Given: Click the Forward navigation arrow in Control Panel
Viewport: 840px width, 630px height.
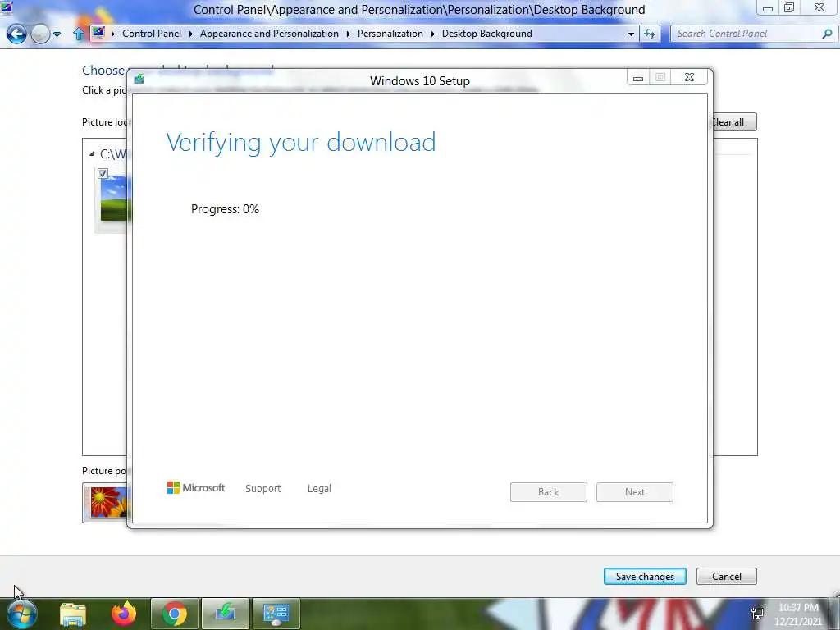Looking at the screenshot, I should tap(40, 34).
